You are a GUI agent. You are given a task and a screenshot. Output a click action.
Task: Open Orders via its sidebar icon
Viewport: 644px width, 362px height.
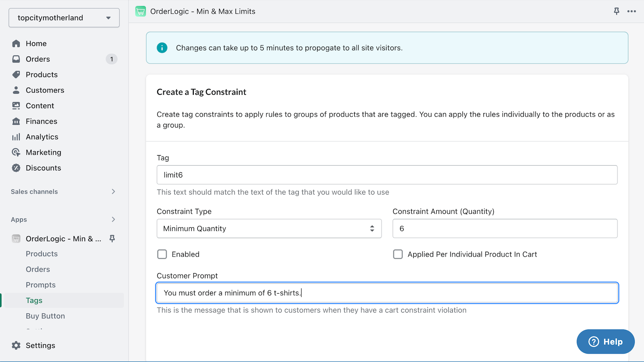pos(16,59)
